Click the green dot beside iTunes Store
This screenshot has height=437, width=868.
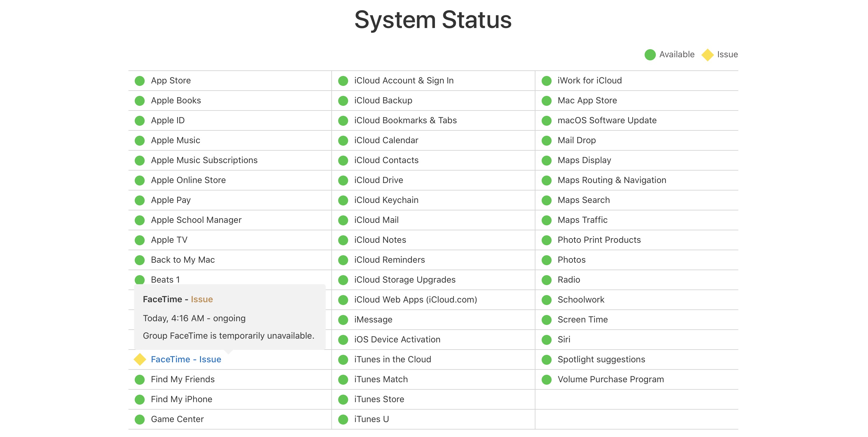point(343,400)
